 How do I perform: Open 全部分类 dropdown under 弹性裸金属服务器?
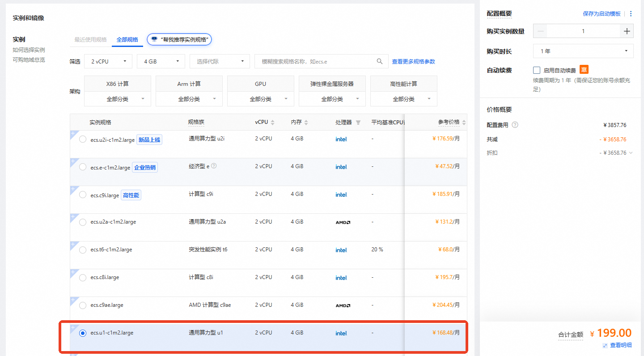click(332, 99)
